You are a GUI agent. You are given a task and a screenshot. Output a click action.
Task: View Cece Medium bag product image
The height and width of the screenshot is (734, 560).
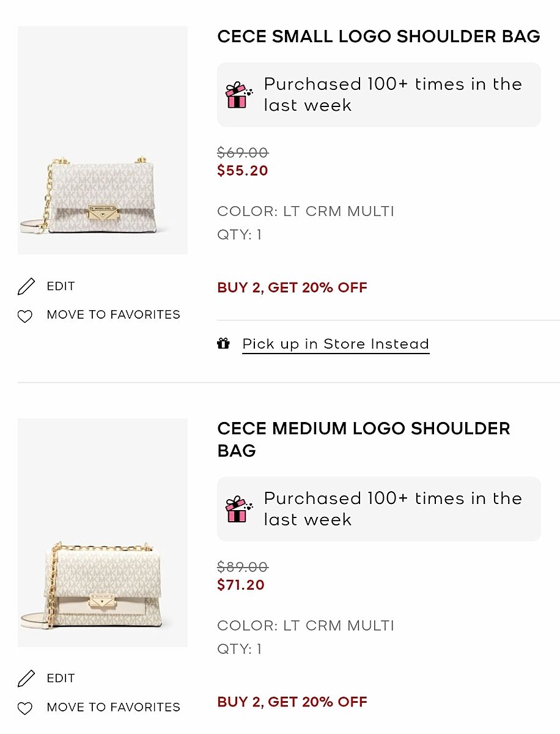tap(102, 533)
